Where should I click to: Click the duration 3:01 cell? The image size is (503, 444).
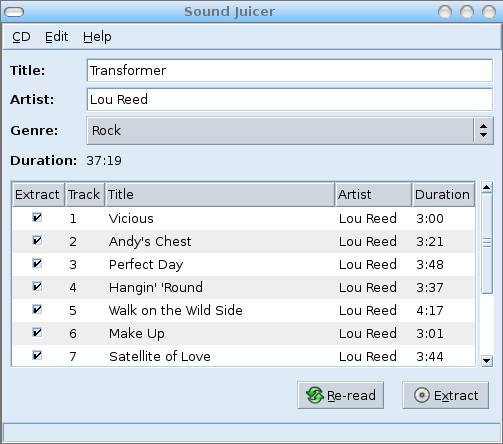[430, 334]
